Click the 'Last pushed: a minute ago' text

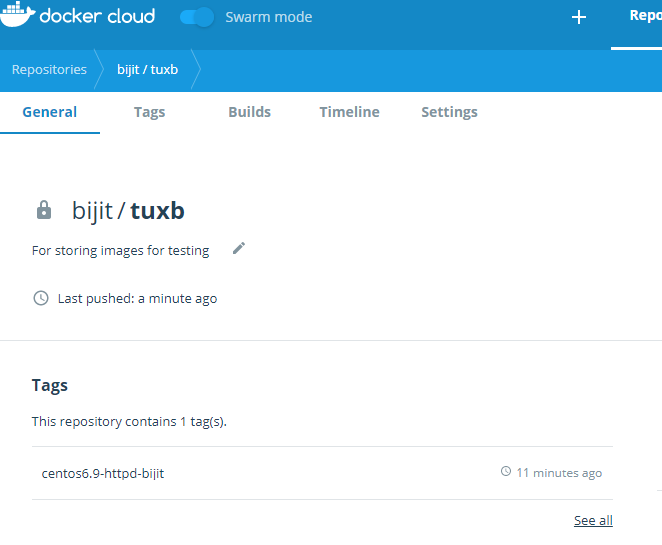coord(137,299)
